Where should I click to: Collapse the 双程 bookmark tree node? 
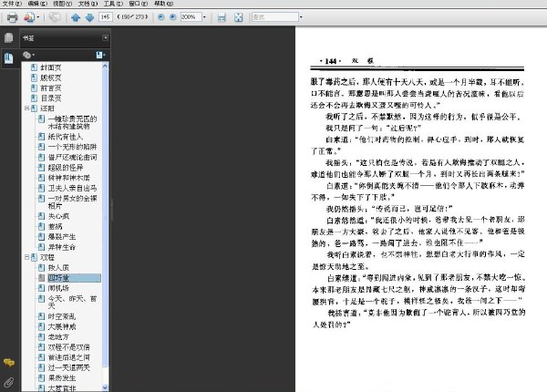click(x=26, y=257)
